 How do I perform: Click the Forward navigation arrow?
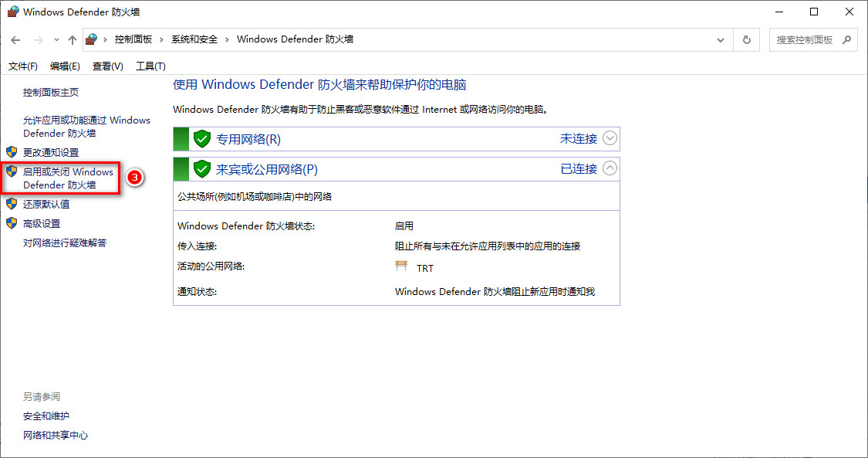pos(39,40)
